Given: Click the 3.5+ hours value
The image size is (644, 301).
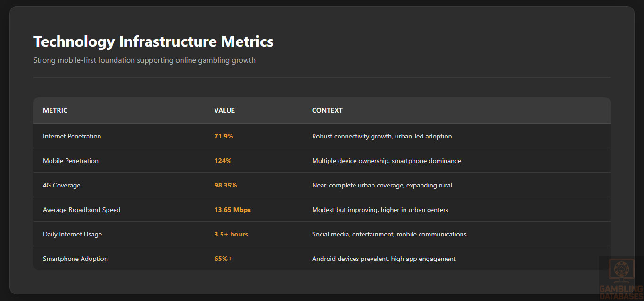Looking at the screenshot, I should [x=231, y=234].
